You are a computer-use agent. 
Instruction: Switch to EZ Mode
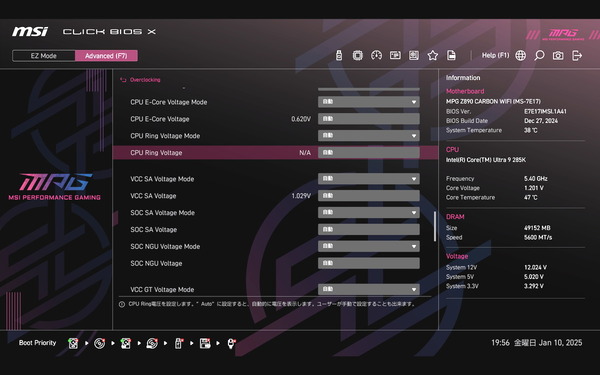pos(44,56)
